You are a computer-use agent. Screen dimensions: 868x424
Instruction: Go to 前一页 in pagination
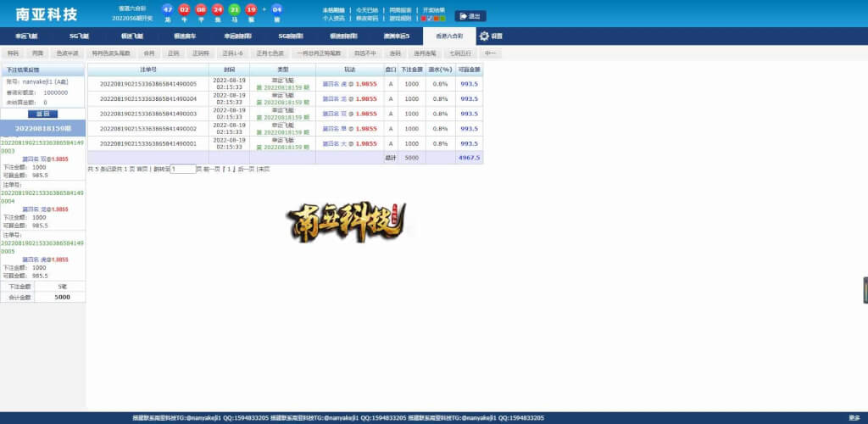211,169
